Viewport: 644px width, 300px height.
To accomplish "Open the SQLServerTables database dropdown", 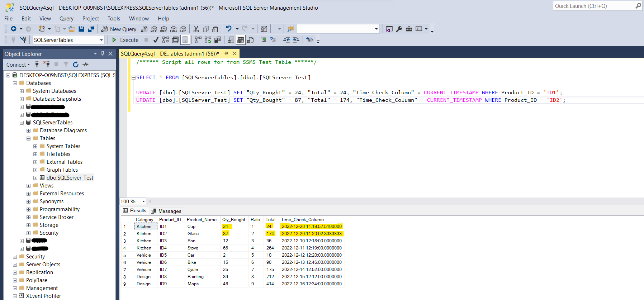I will click(101, 40).
